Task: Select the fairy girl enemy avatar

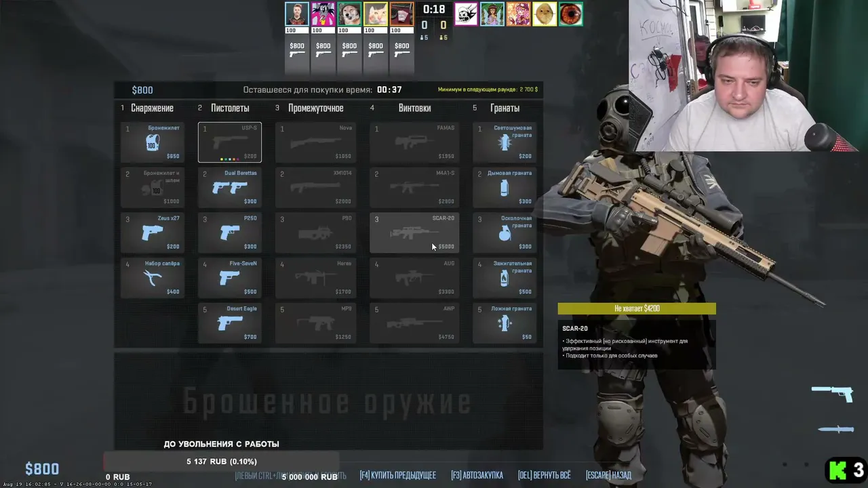Action: pos(492,14)
